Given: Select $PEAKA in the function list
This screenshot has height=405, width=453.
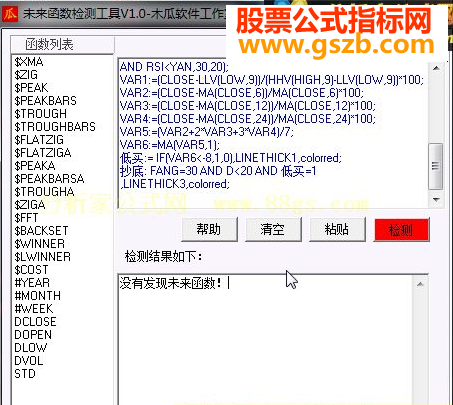Looking at the screenshot, I should (x=35, y=166).
